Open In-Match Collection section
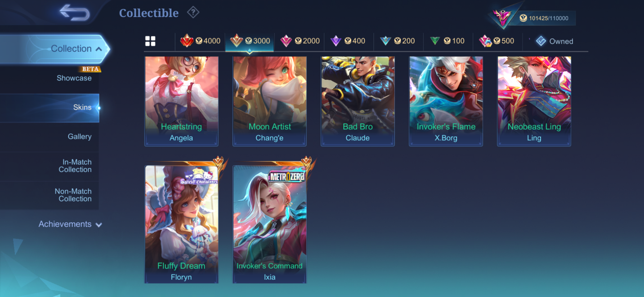 (75, 166)
